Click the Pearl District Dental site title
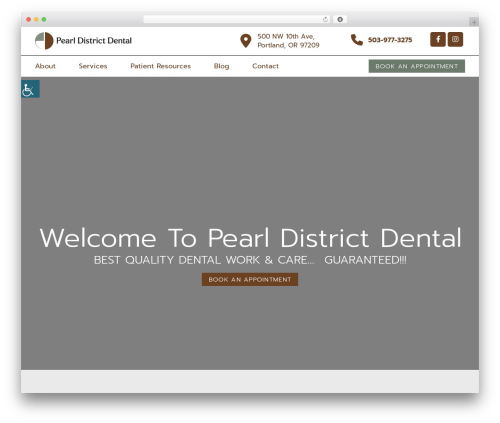Image resolution: width=500 pixels, height=423 pixels. point(94,41)
